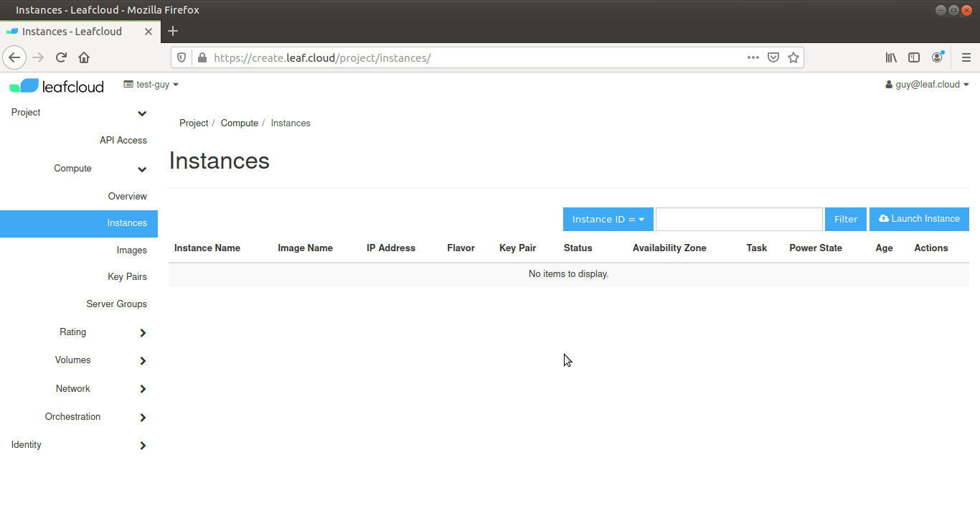Viewport: 980px width, 511px height.
Task: Click the Flavor column header
Action: coord(461,248)
